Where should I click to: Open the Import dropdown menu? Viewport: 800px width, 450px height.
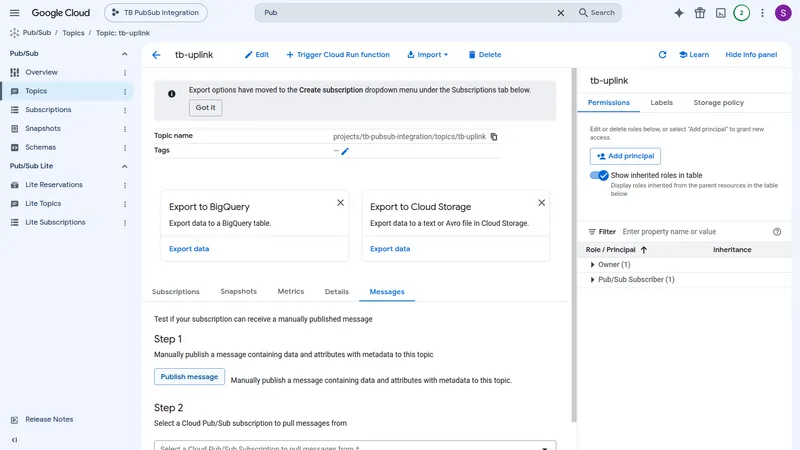click(428, 55)
